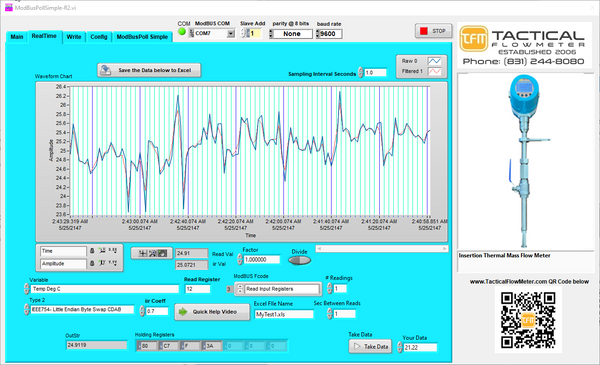Toggle the Time axis lock icon
This screenshot has height=365, width=600.
coord(92,251)
